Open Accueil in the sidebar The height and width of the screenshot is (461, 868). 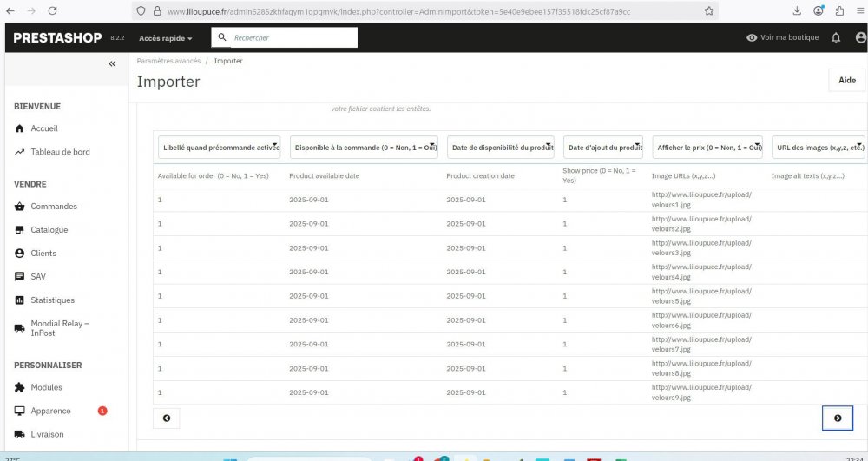click(44, 128)
